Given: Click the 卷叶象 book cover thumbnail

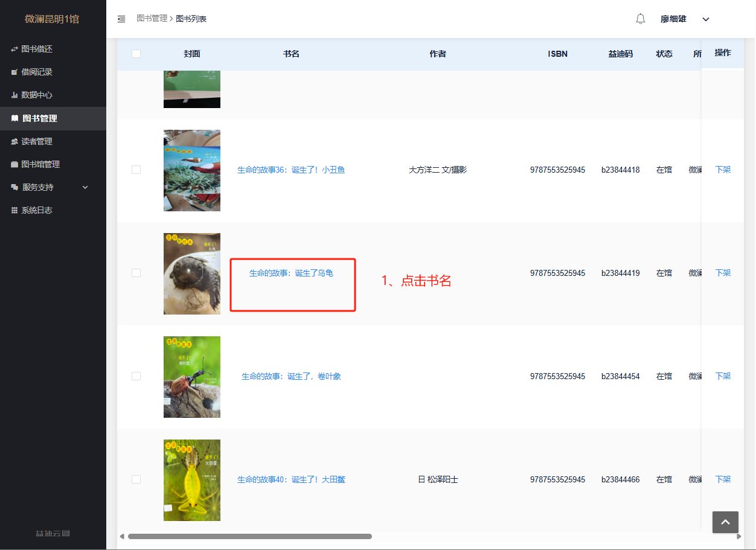Looking at the screenshot, I should [x=191, y=377].
